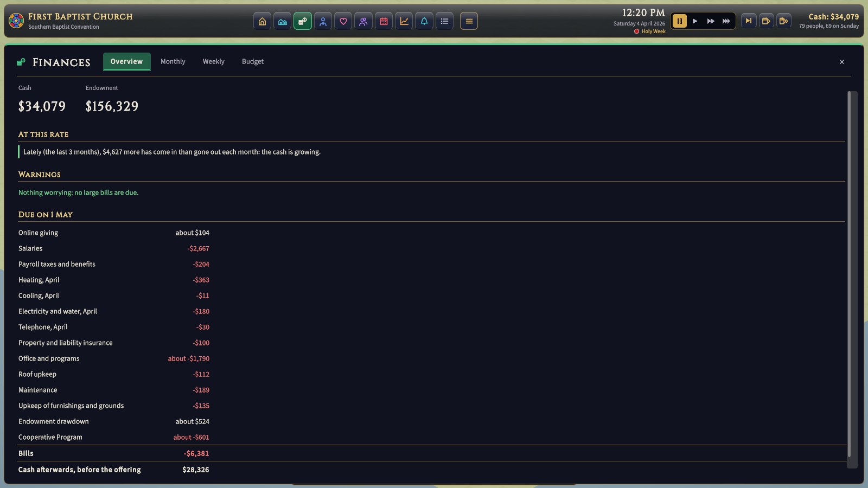This screenshot has width=868, height=488.
Task: Open the neighborhood houses view icon
Action: click(282, 21)
